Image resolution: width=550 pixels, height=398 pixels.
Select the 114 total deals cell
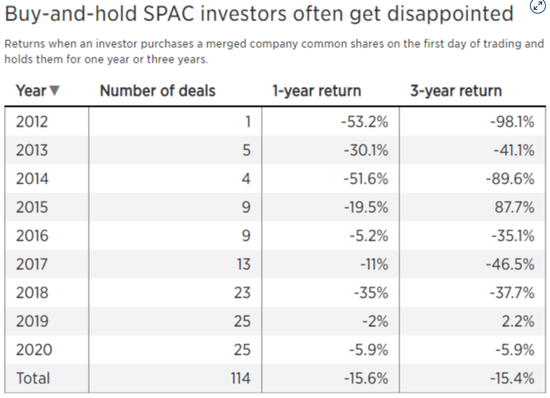(241, 378)
